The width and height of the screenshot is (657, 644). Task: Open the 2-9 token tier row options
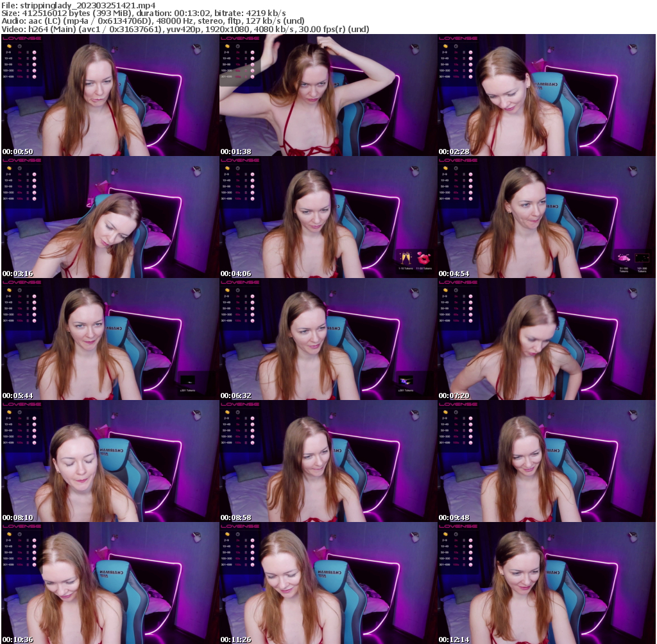[8, 52]
